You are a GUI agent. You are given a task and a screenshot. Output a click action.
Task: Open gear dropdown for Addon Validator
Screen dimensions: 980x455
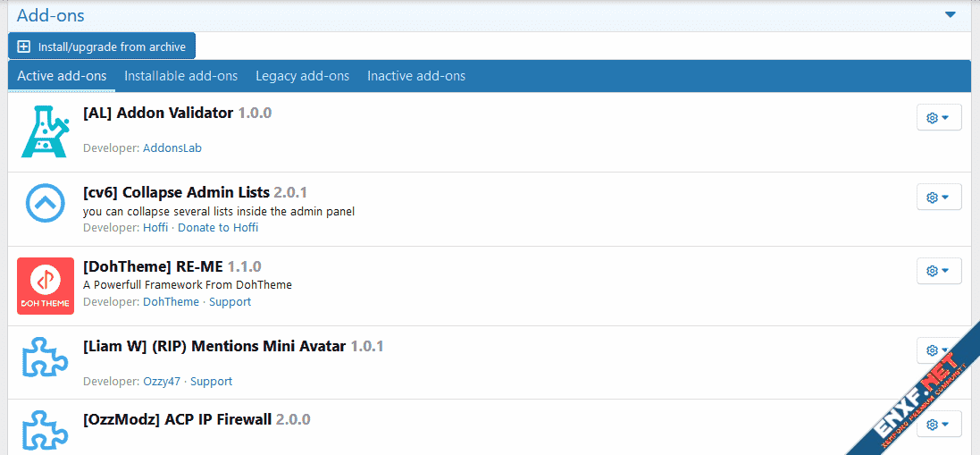click(x=938, y=118)
